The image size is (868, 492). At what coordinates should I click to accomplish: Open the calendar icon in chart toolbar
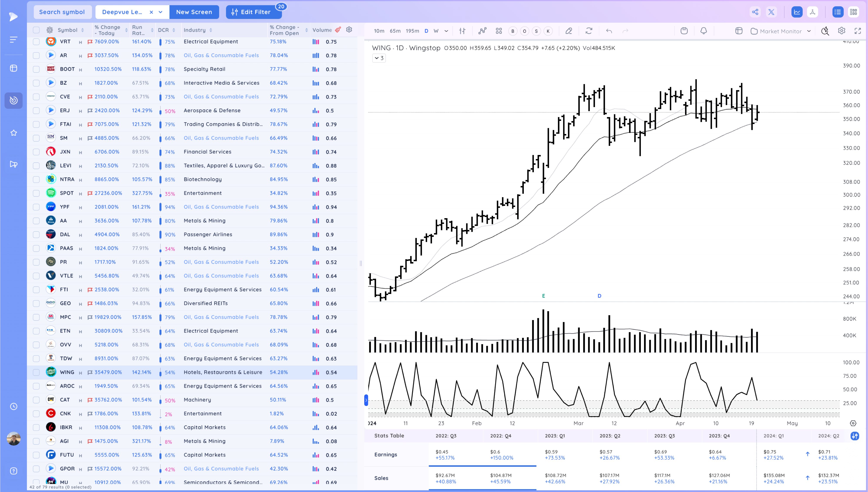[x=684, y=31]
